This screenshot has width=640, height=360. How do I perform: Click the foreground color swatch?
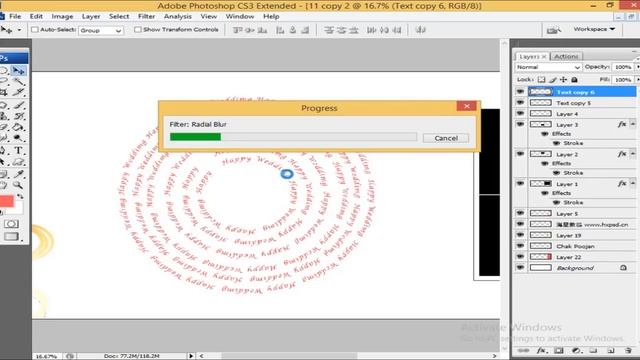[7, 201]
